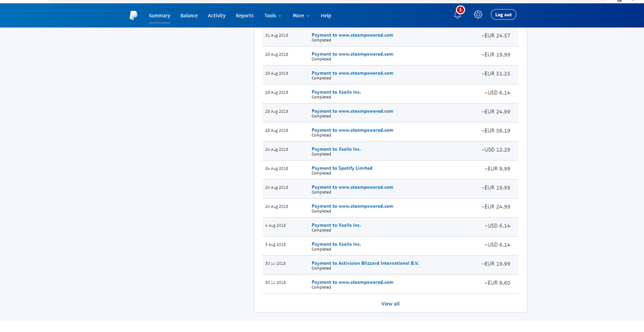Open steampowered.com payment of EUR 58.19
Viewport: 644px width, 332px height.
coord(352,130)
